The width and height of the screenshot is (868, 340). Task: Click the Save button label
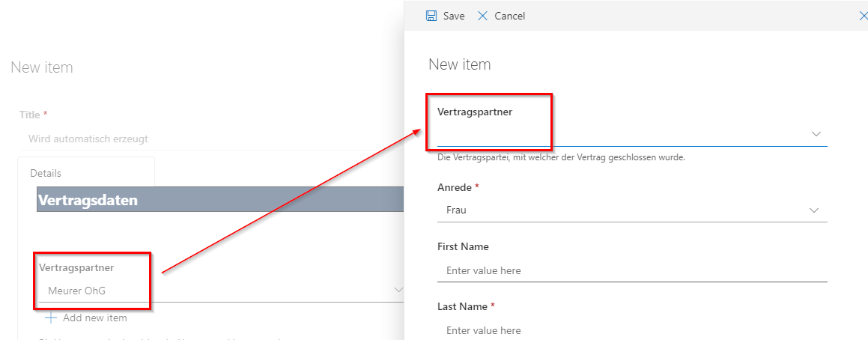[x=453, y=16]
